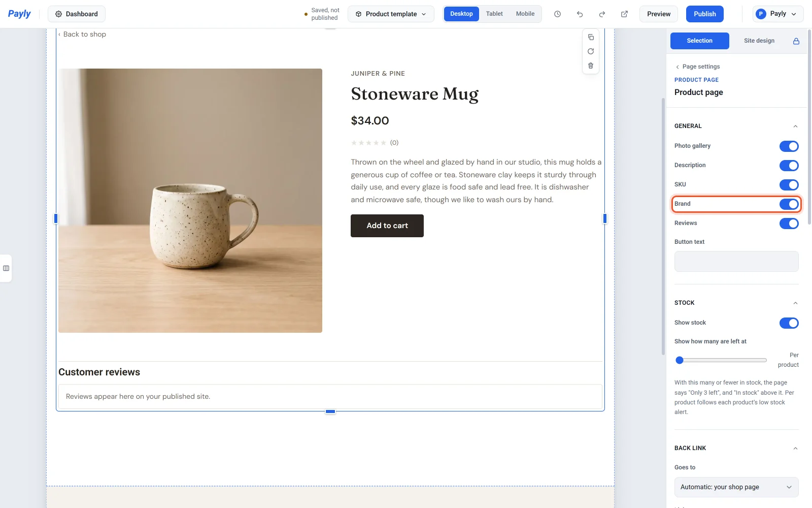Screen dimensions: 812x508
Task: Open the Dashboard
Action: click(x=77, y=14)
